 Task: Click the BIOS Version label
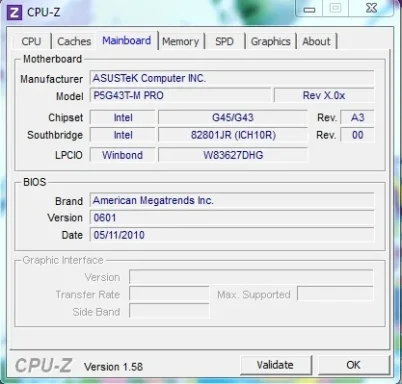point(65,218)
